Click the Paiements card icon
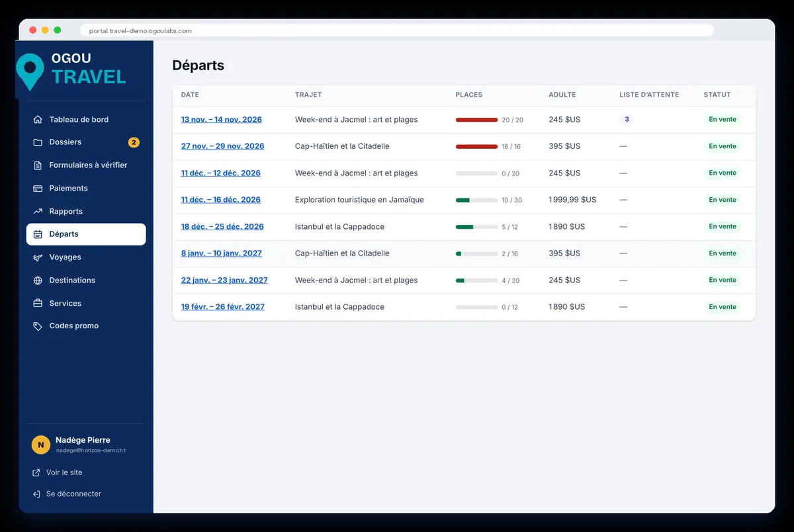The height and width of the screenshot is (532, 794). point(38,189)
